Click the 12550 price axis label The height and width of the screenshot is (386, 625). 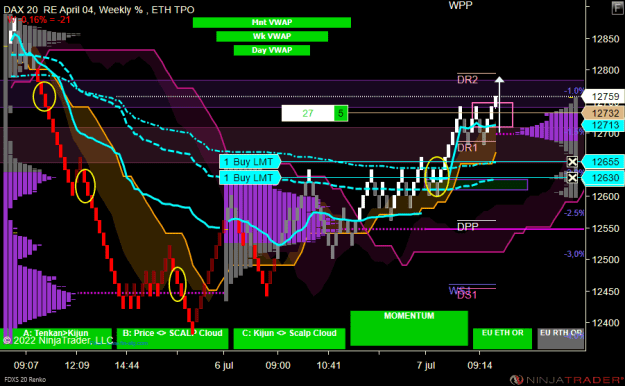605,228
